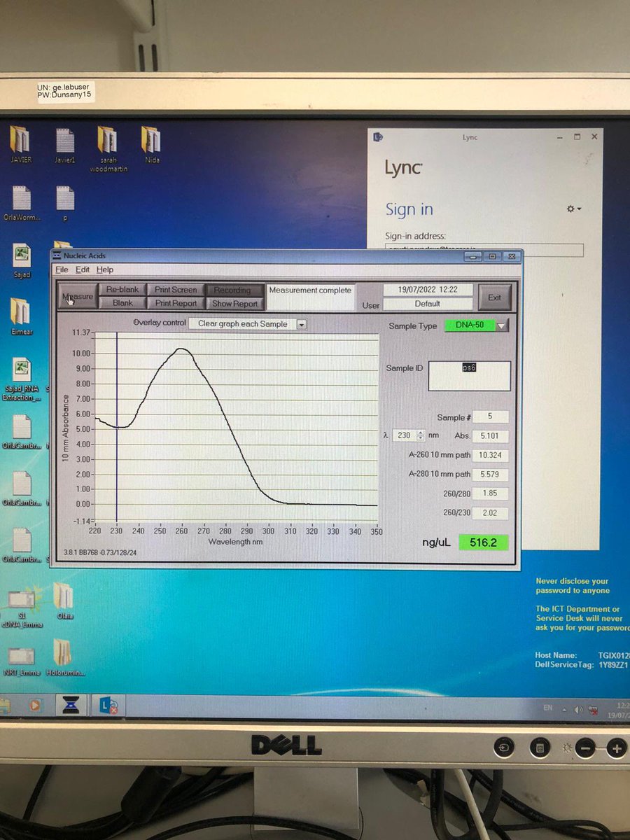Click the 260/280 ratio value 1.85
The image size is (630, 840).
tap(491, 493)
